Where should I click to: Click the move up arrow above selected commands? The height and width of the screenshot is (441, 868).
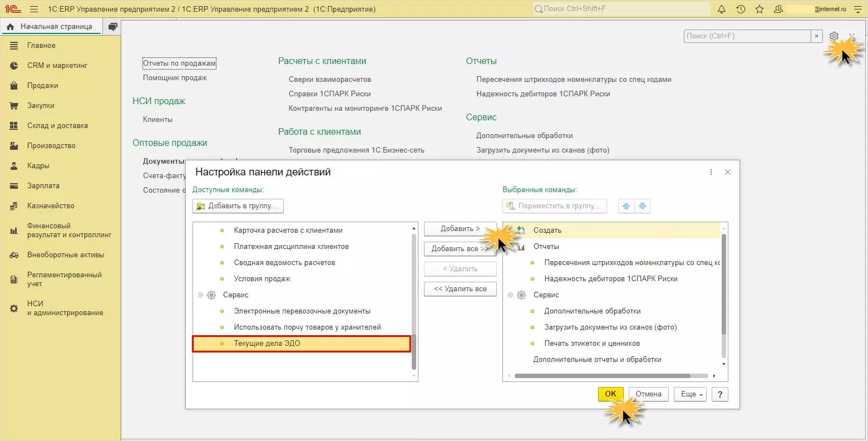tap(626, 206)
